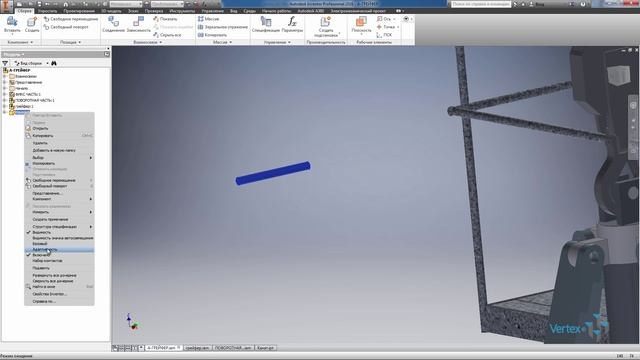Click the Inventor application logo button

[7, 7]
